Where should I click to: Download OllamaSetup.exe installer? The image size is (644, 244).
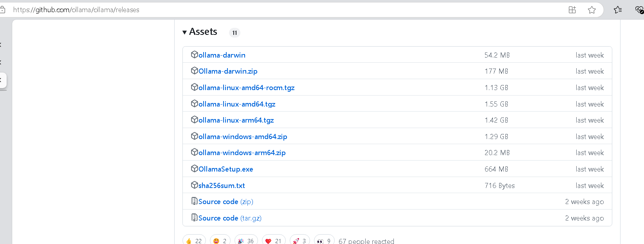(226, 169)
